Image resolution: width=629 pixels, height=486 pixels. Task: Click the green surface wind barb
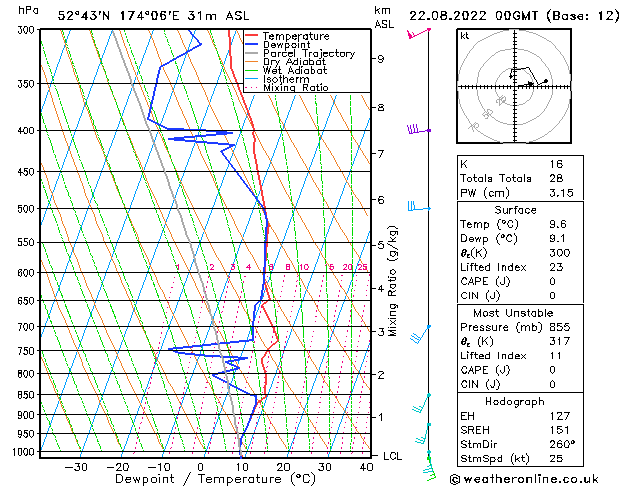430,468
